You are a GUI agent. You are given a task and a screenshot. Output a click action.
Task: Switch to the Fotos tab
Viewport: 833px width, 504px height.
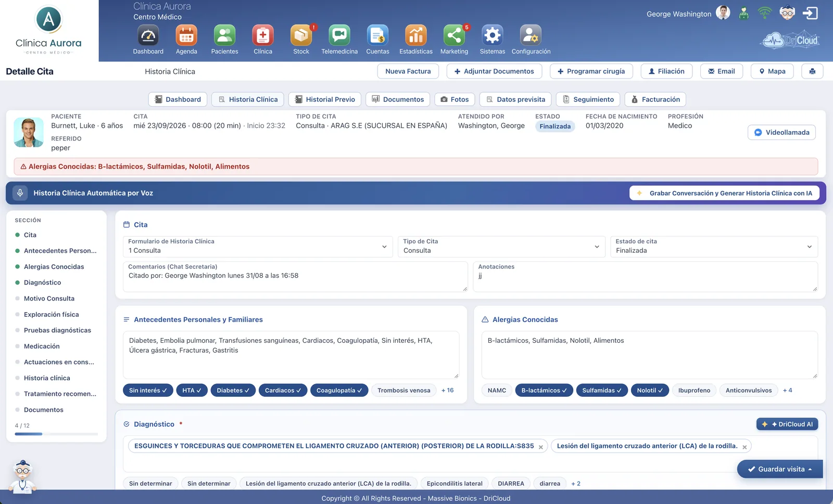(x=455, y=99)
